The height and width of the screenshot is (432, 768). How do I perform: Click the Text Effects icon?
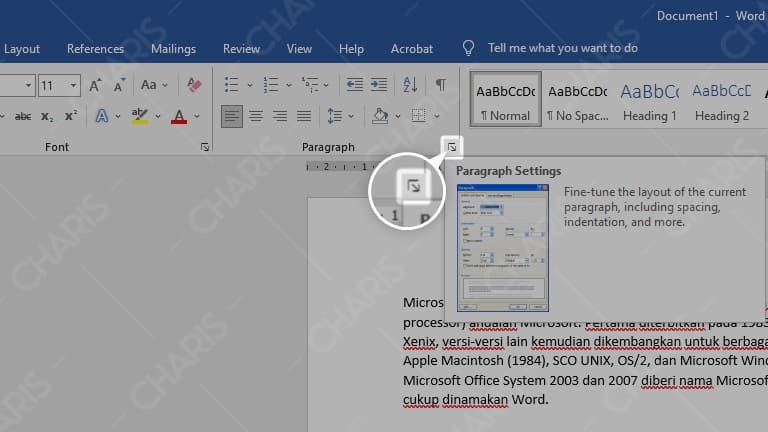tap(101, 116)
